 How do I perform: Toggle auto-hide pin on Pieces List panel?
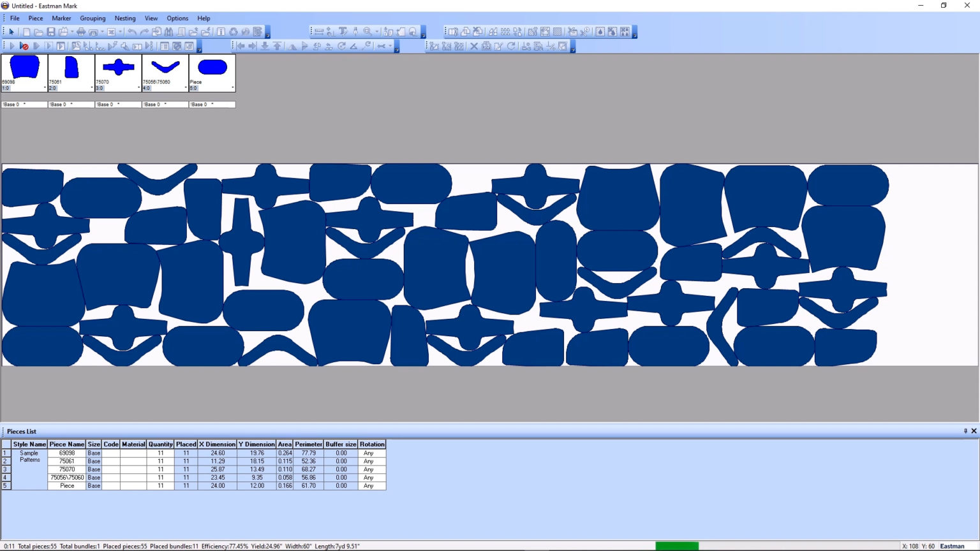(965, 431)
